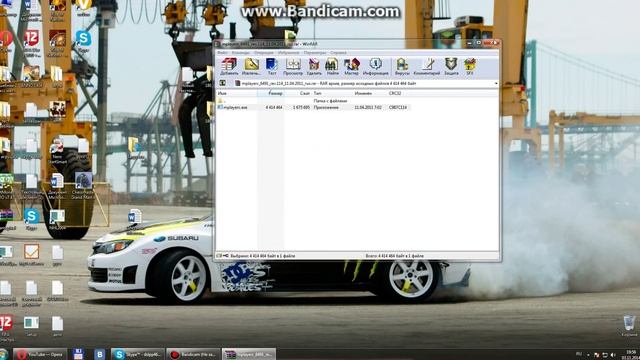Screen dimensions: 640x360
Task: Click the drive/key icon in the WinRAR status bar
Action: pos(222,256)
